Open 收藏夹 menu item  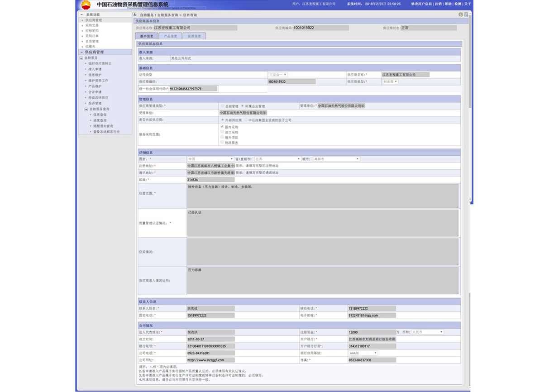90,46
